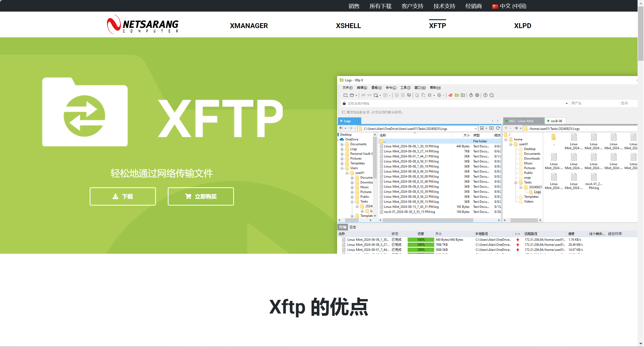Open the XSHELL navigation tab

pyautogui.click(x=348, y=26)
